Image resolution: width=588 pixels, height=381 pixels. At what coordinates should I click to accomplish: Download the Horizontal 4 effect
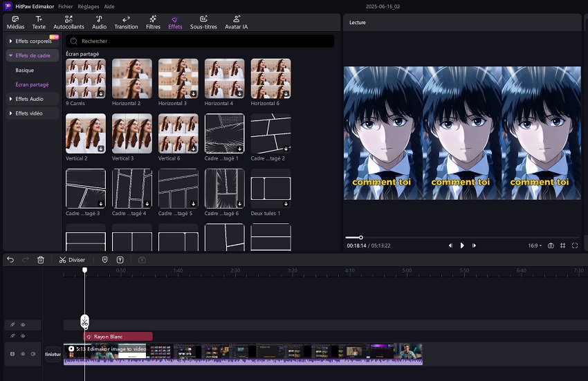[x=239, y=93]
